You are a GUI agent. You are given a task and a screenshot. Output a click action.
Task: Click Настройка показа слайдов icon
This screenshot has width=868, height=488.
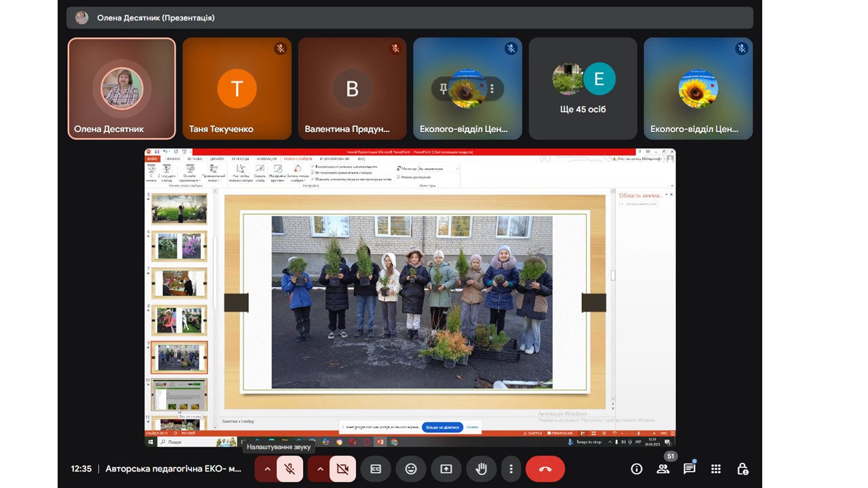pyautogui.click(x=241, y=173)
